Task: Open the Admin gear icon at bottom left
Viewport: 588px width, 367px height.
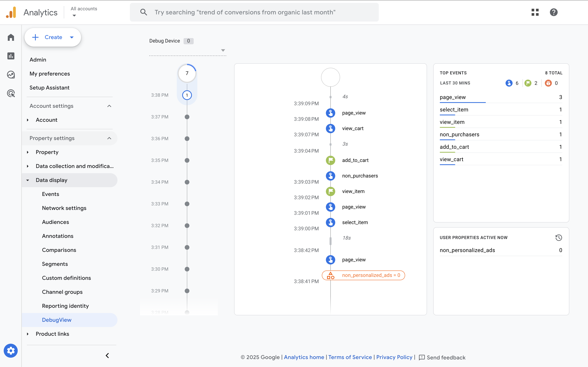Action: pyautogui.click(x=11, y=350)
